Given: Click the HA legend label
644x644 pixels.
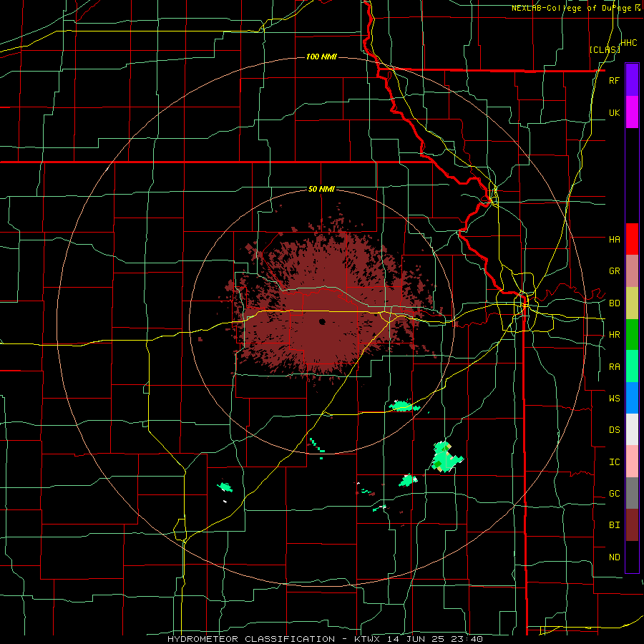Looking at the screenshot, I should (614, 239).
